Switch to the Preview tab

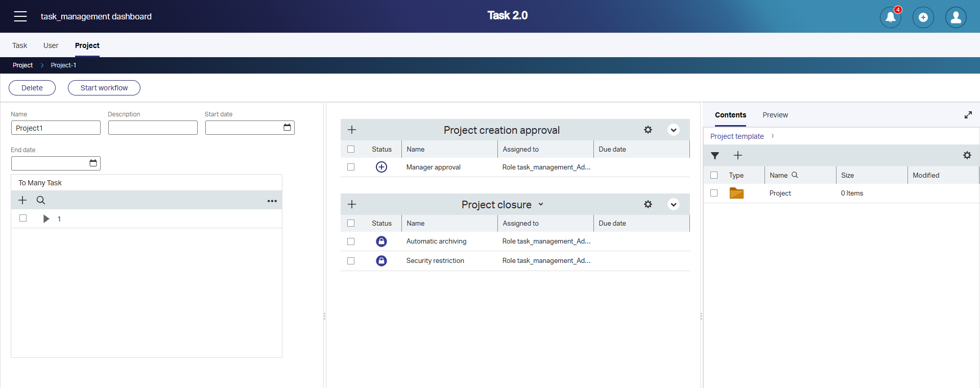click(775, 115)
